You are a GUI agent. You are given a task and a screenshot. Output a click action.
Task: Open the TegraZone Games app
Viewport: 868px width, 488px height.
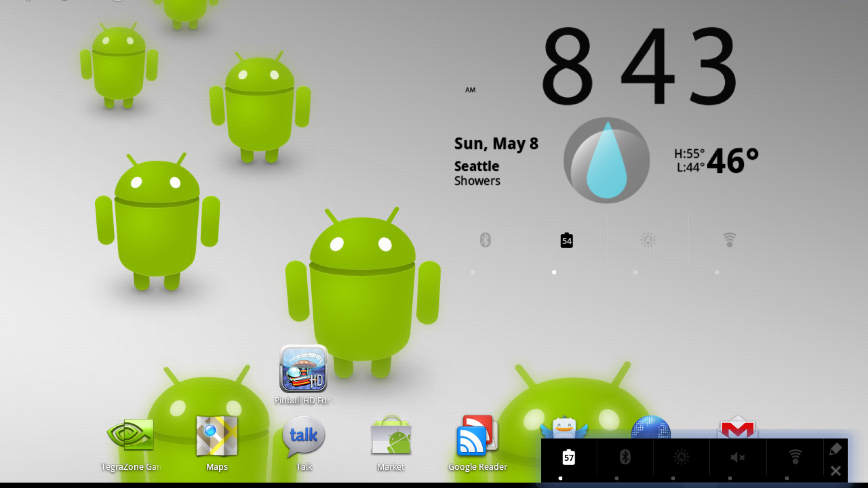tap(130, 436)
